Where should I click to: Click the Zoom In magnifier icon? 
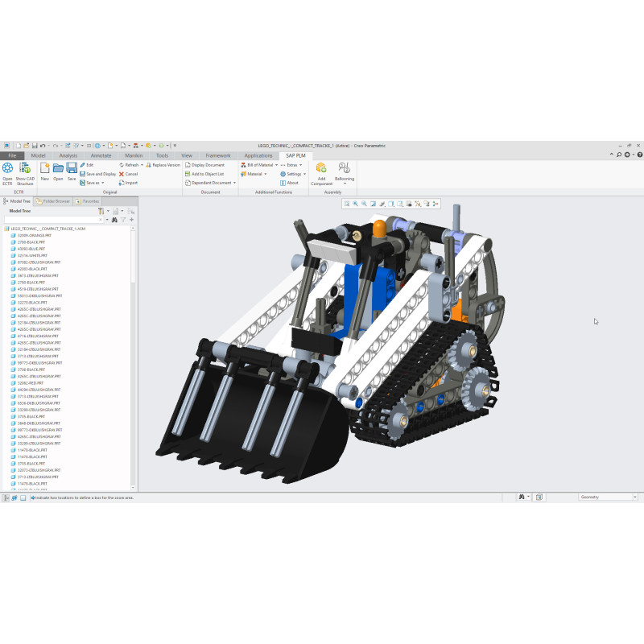point(355,204)
